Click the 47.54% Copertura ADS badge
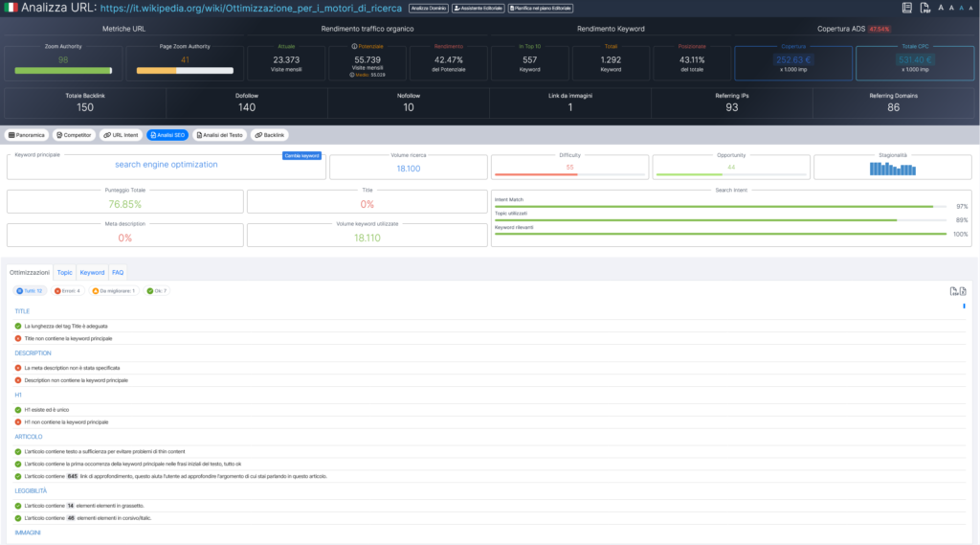Viewport: 980px width, 545px height. coord(880,29)
